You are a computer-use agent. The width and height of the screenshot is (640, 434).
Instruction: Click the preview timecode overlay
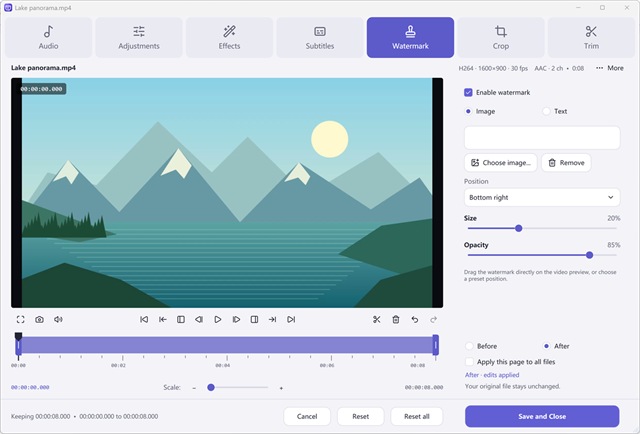click(42, 89)
